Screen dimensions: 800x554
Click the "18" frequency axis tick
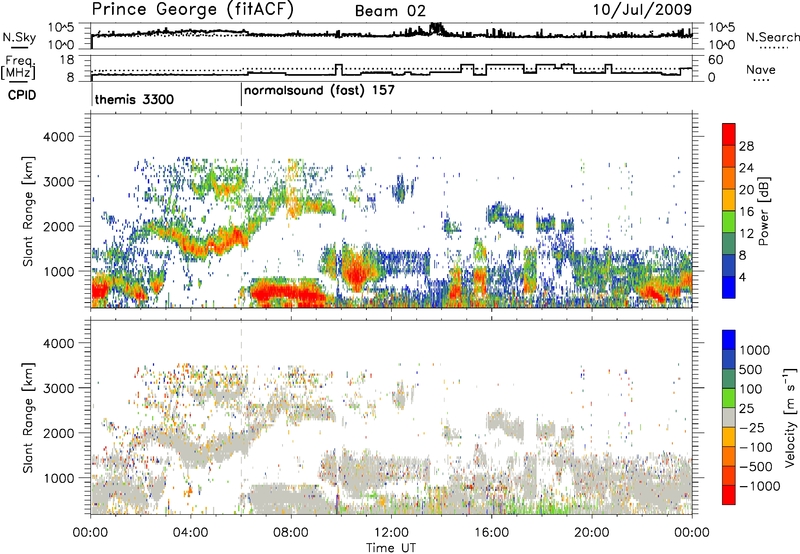coord(67,60)
